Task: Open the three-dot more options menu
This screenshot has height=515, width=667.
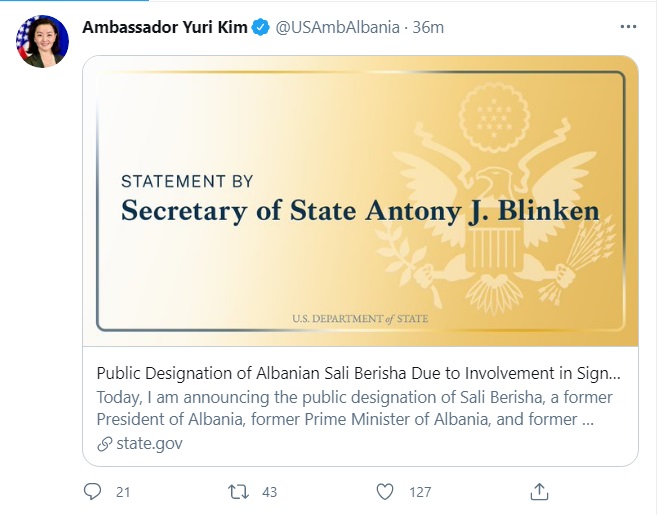Action: [627, 27]
